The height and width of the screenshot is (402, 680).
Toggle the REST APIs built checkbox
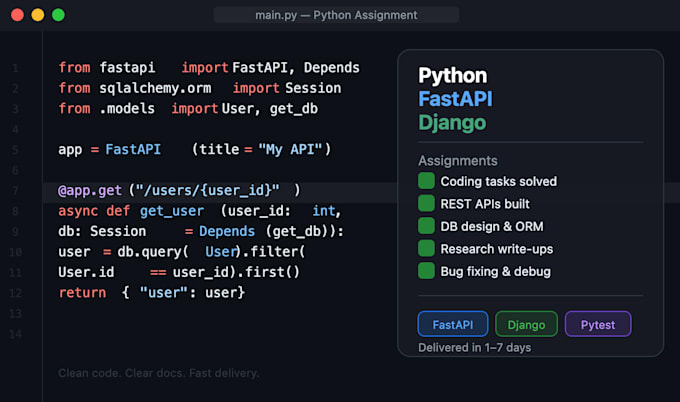426,203
